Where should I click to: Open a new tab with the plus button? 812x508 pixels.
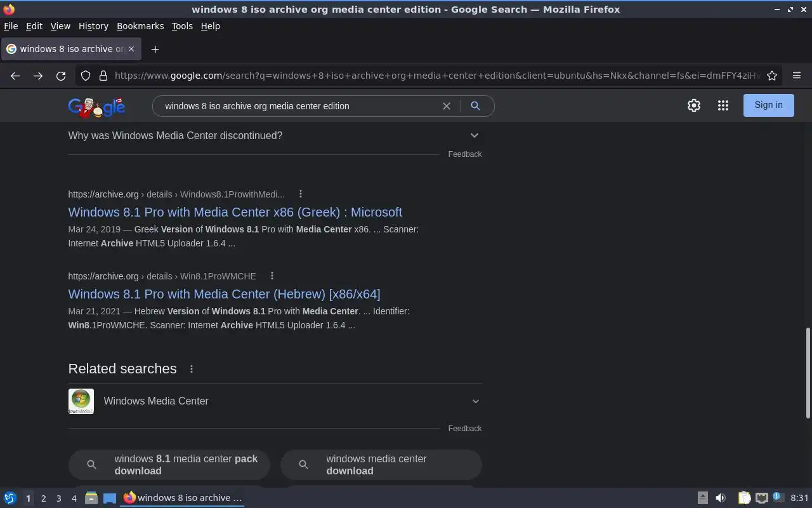[x=155, y=49]
